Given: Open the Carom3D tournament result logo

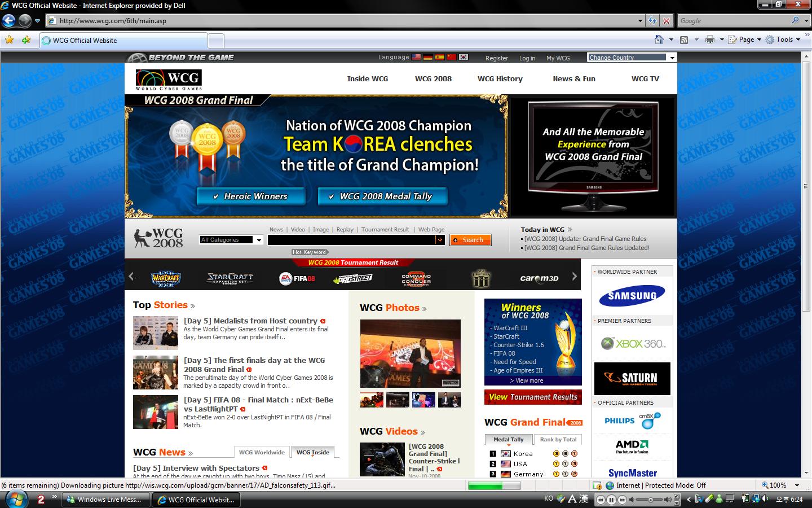Looking at the screenshot, I should 539,278.
